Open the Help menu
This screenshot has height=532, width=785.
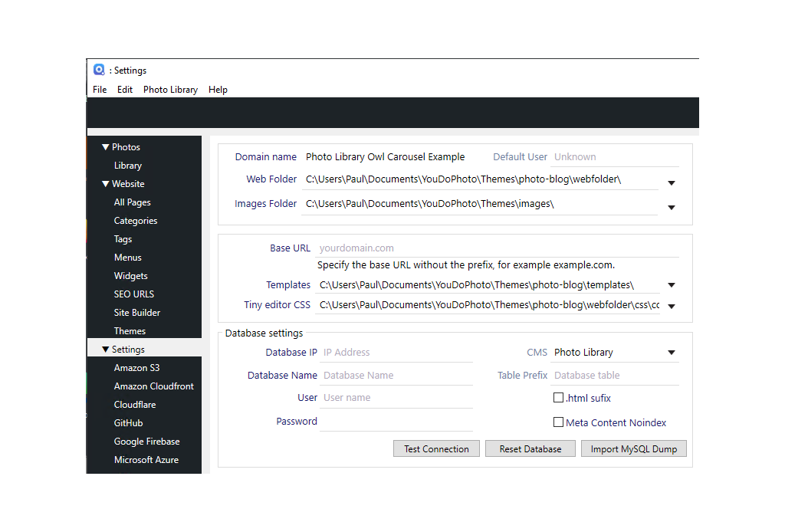pos(218,90)
